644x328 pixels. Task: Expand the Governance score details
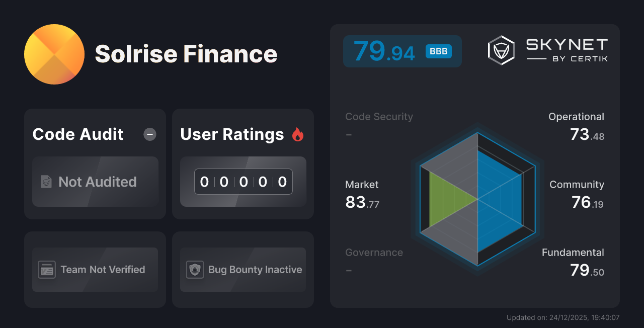tap(374, 252)
